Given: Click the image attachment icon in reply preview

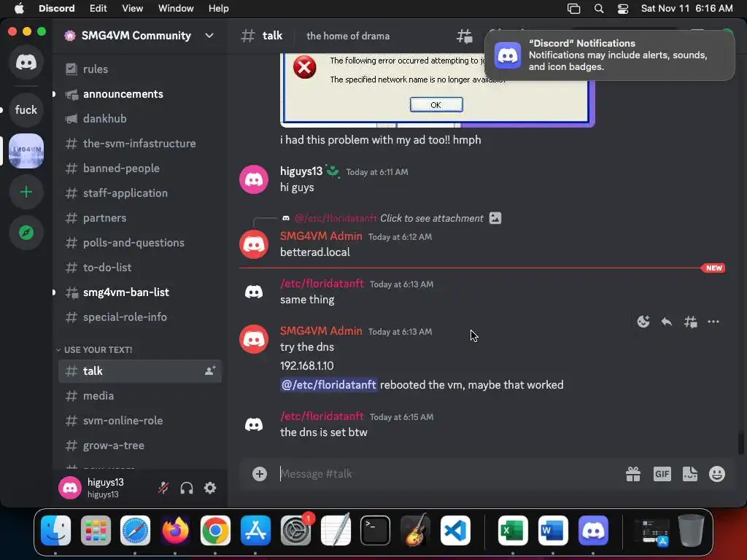Looking at the screenshot, I should [x=495, y=218].
